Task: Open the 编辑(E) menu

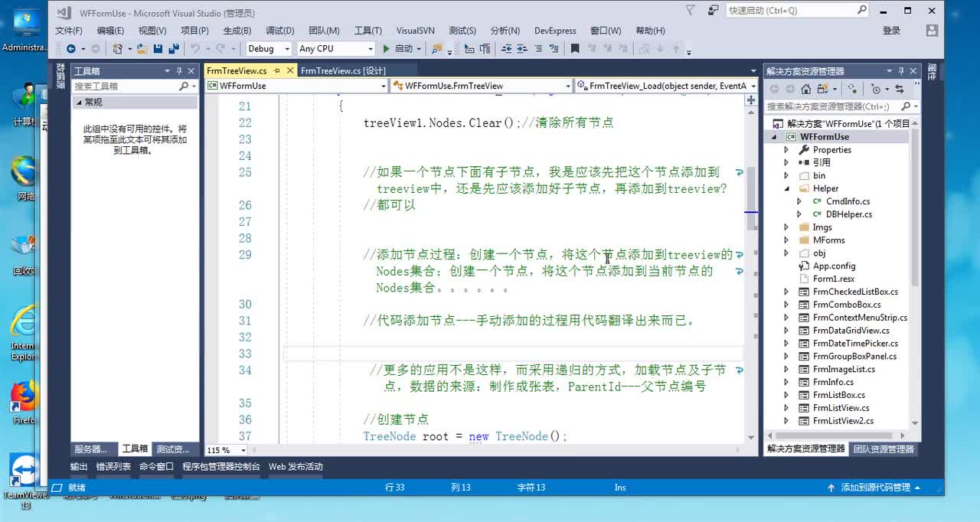Action: 110,31
